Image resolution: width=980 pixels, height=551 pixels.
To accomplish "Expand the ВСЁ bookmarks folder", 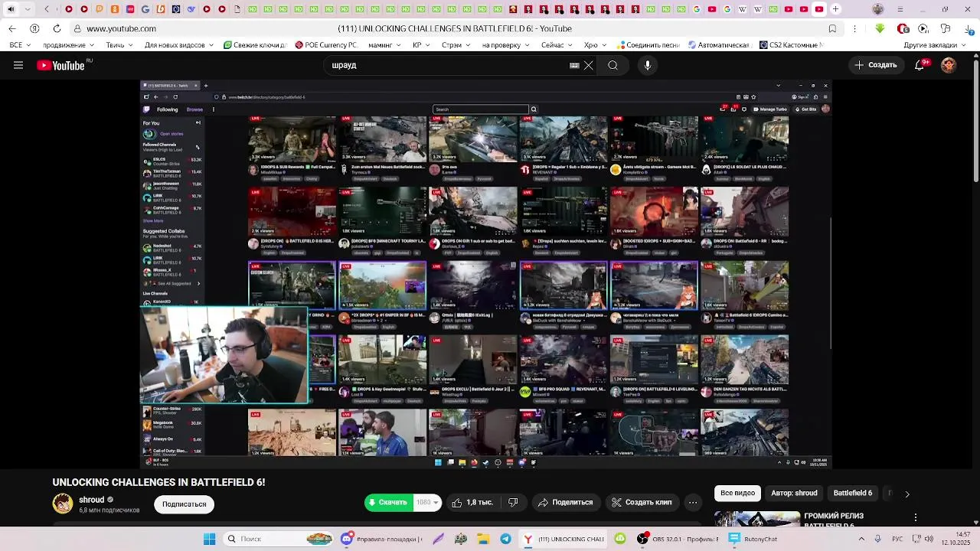I will pyautogui.click(x=19, y=45).
